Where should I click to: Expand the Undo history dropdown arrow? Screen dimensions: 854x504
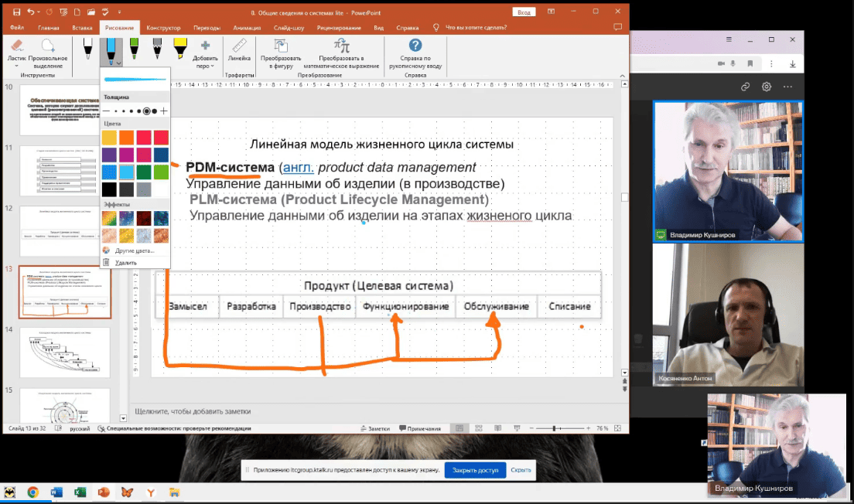pyautogui.click(x=41, y=12)
